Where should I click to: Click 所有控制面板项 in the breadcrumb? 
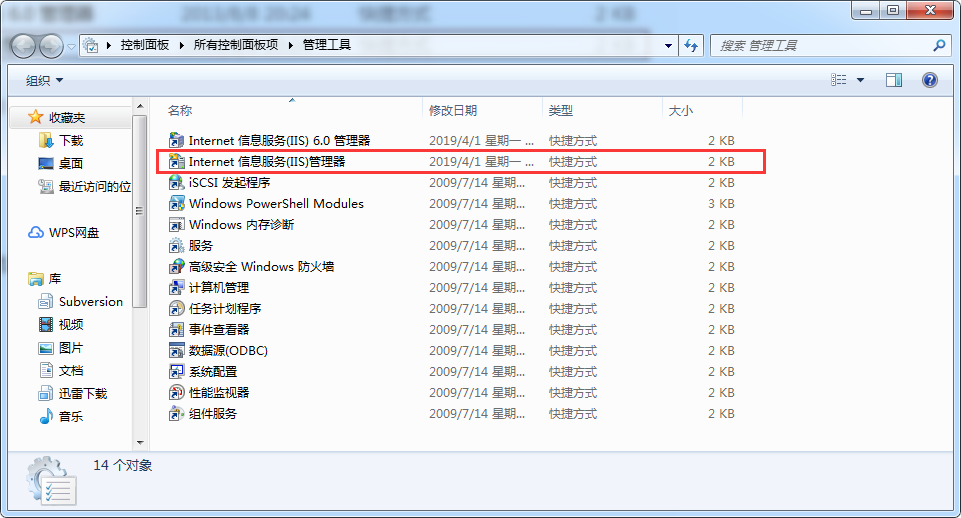[x=236, y=45]
